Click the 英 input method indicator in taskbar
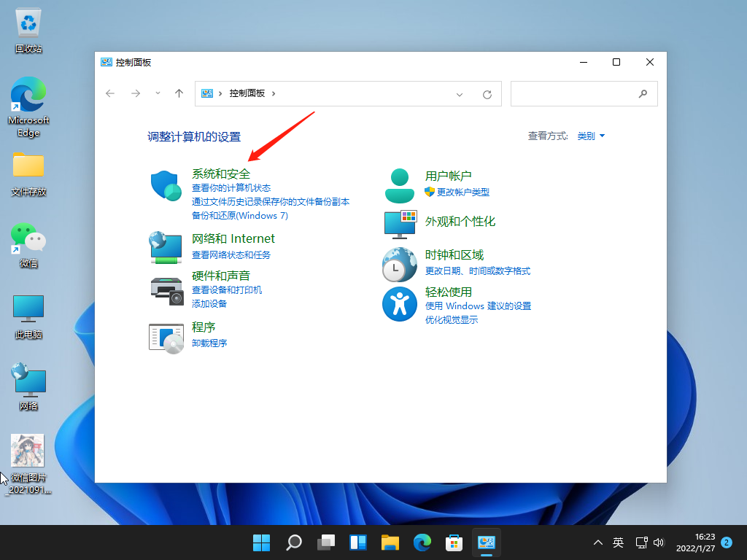This screenshot has width=747, height=560. pos(618,542)
